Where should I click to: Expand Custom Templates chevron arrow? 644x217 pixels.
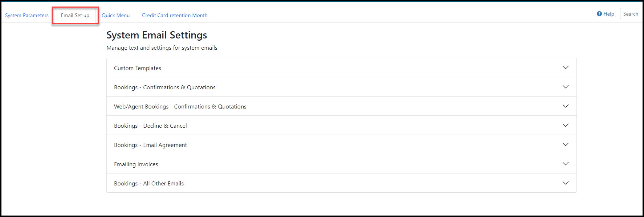click(x=565, y=67)
